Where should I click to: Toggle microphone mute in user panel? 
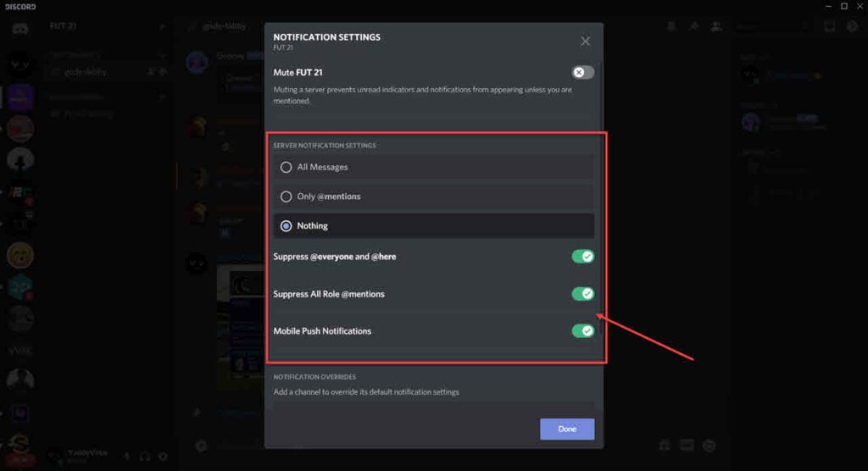click(127, 457)
